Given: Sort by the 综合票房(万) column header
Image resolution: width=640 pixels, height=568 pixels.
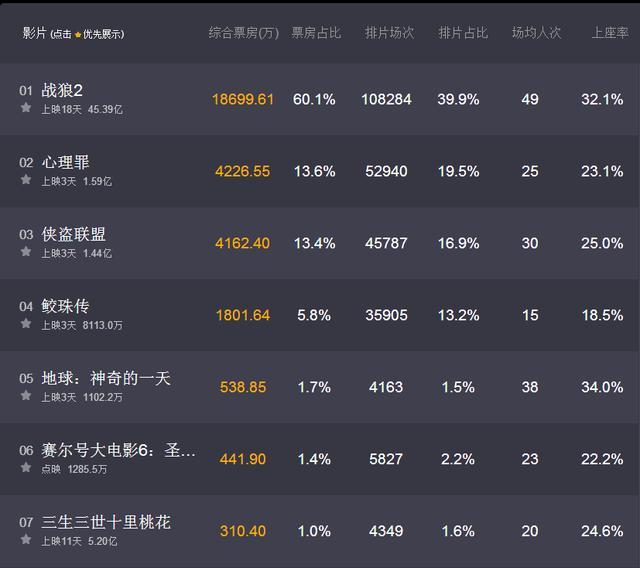Looking at the screenshot, I should point(243,33).
